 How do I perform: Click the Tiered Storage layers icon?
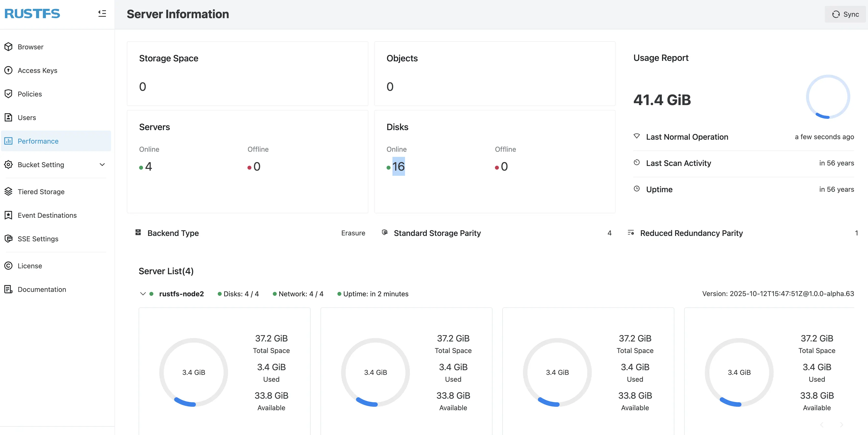click(x=8, y=191)
